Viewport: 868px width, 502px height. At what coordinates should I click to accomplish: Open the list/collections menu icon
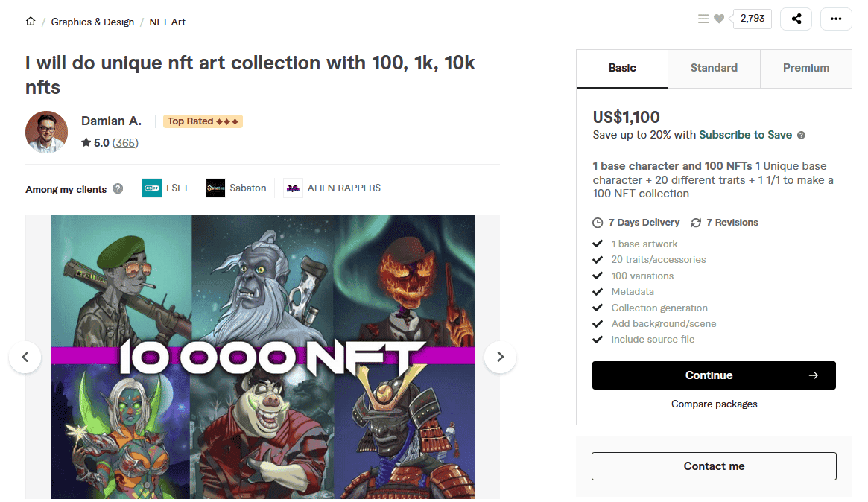[x=703, y=19]
